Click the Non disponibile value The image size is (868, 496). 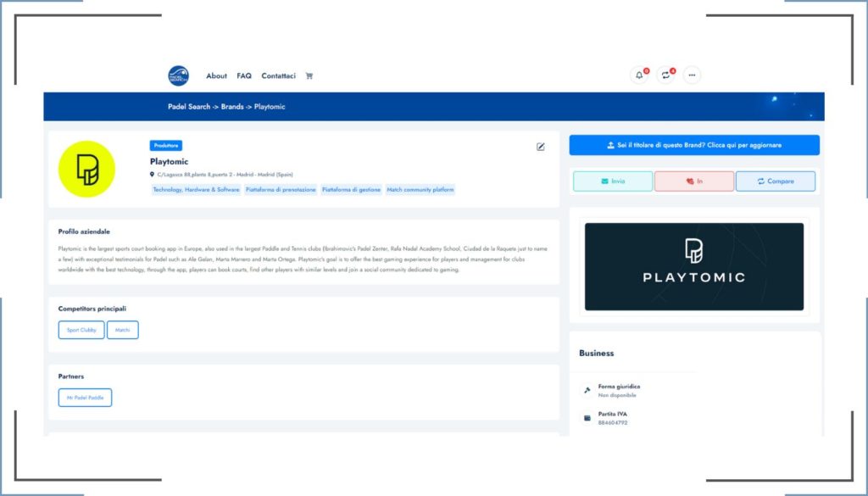617,395
